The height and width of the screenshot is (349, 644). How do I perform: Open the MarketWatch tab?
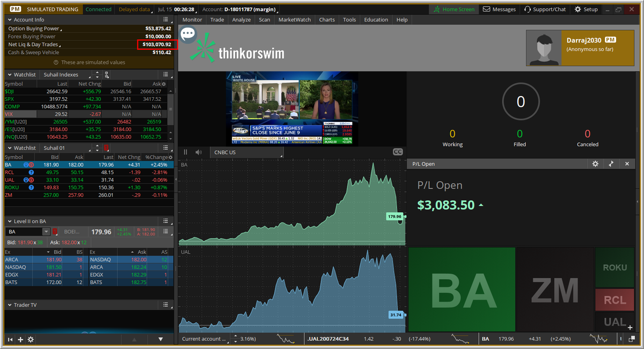(x=295, y=20)
